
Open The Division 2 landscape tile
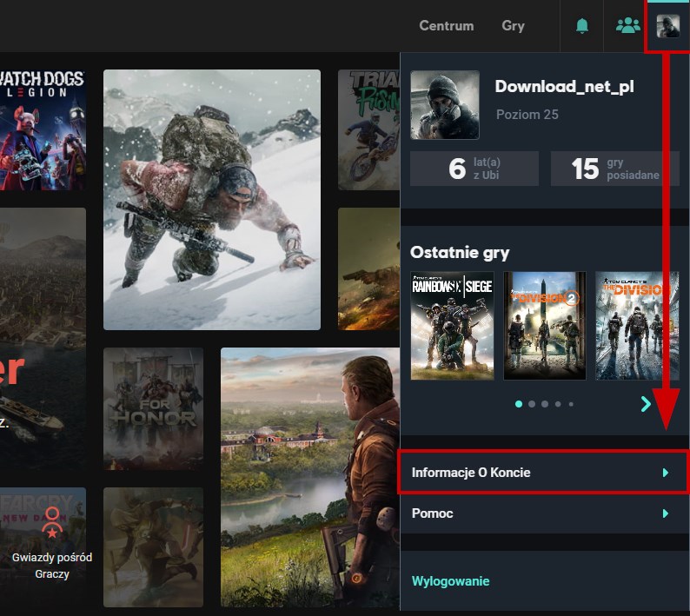(x=310, y=477)
